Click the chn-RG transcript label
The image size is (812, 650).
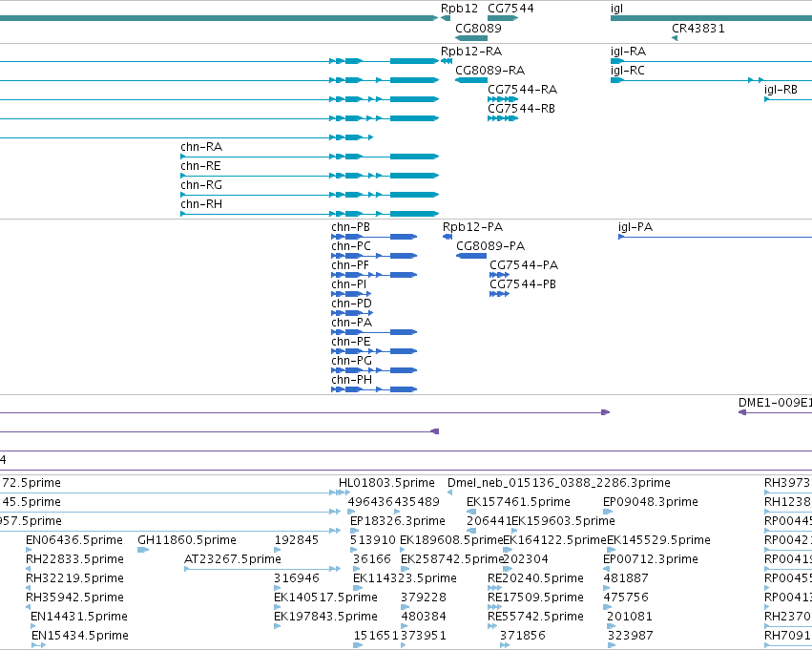tap(201, 185)
